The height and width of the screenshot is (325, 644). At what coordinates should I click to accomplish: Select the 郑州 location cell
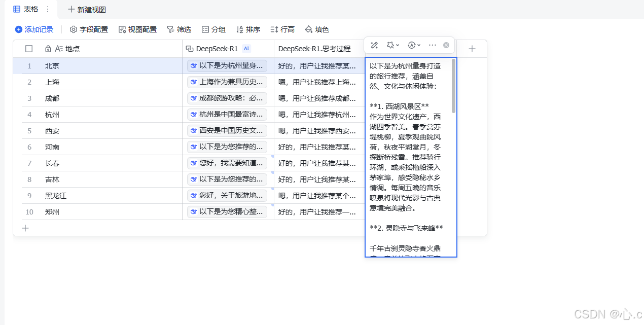[112, 212]
